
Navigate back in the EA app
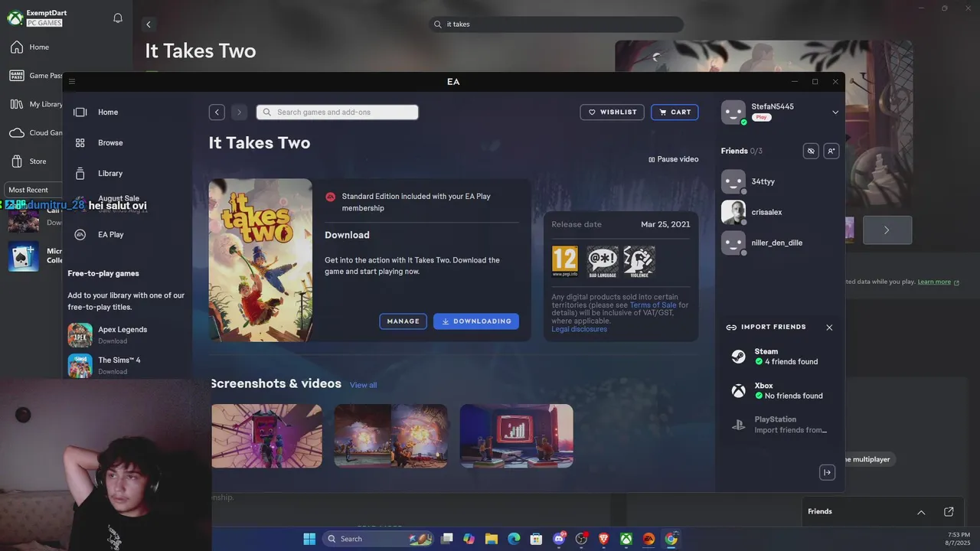point(217,112)
